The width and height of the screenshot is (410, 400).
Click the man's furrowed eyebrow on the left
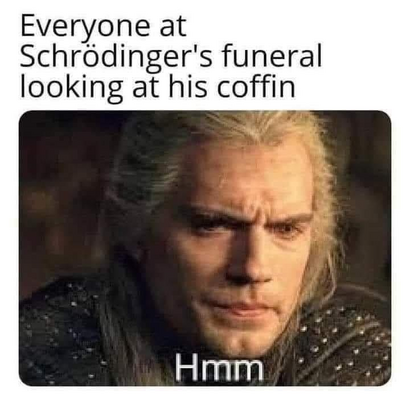point(208,214)
